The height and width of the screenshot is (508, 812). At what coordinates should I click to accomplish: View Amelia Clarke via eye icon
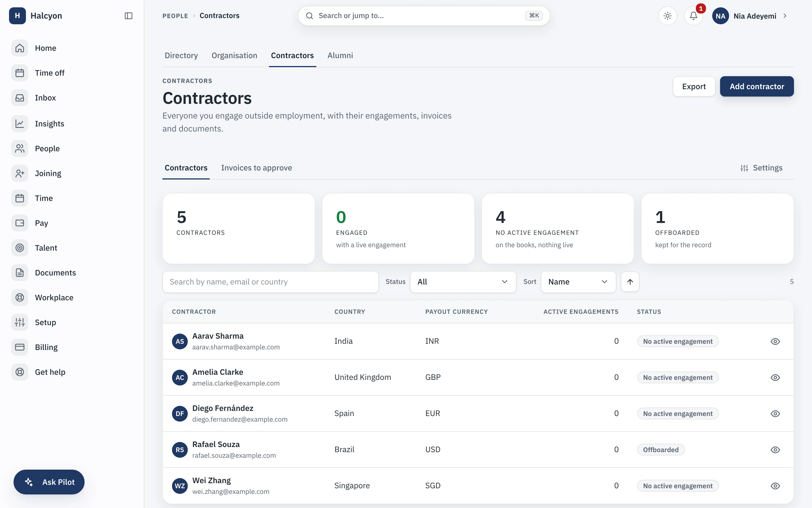(x=775, y=377)
